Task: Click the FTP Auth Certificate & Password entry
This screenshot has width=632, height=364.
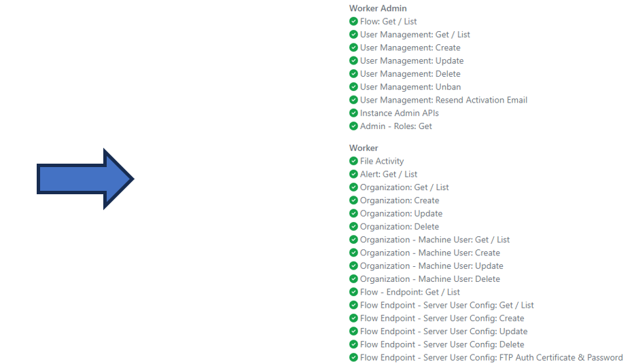Action: (x=491, y=357)
